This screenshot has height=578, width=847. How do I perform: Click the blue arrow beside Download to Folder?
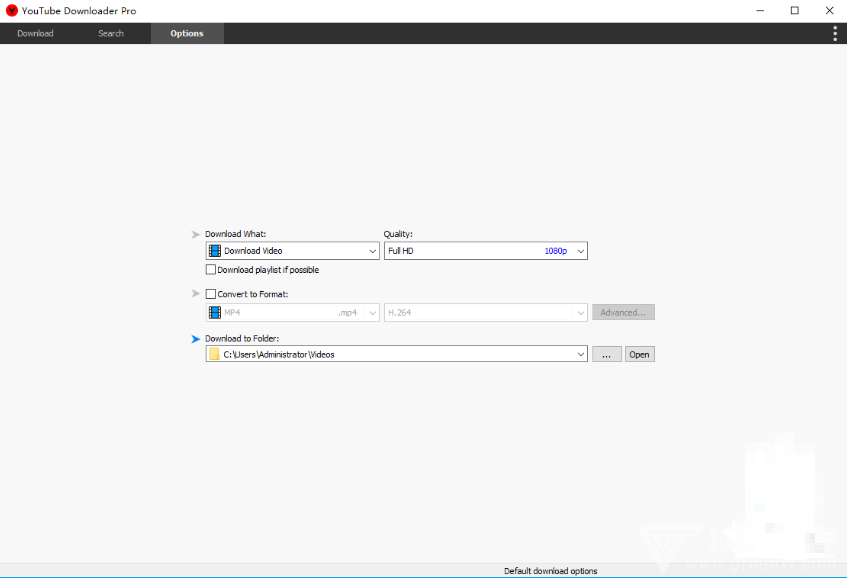click(x=196, y=339)
